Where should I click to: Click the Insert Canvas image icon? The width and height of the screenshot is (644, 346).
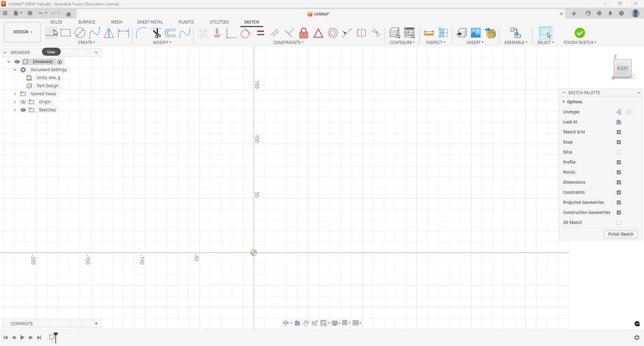tap(475, 33)
